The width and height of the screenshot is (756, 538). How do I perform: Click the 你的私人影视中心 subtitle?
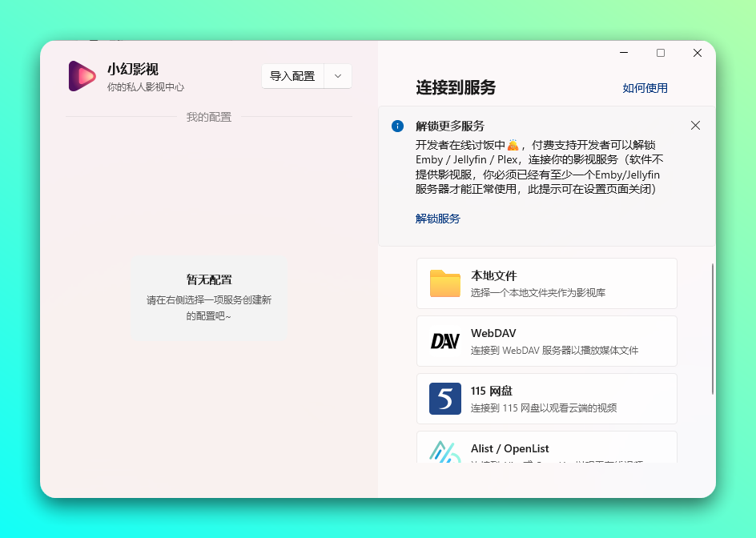click(146, 87)
